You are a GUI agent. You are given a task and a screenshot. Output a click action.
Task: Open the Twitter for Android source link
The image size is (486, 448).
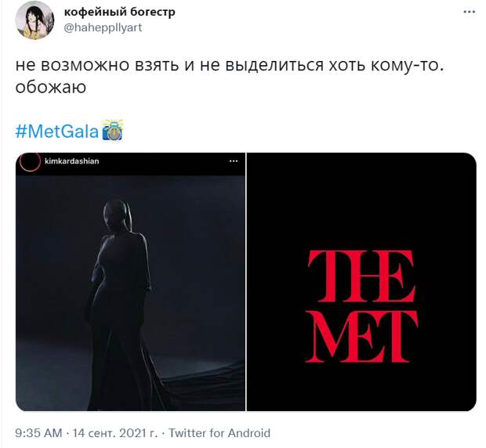pyautogui.click(x=219, y=433)
